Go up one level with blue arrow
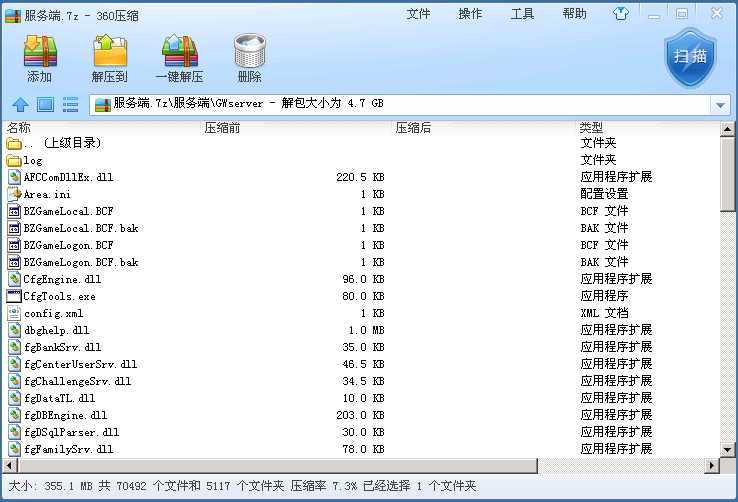 coord(20,104)
